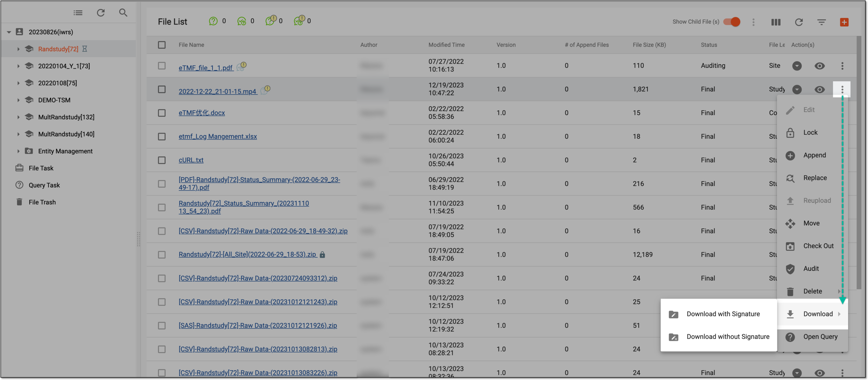
Task: Open the eTMF_file_1_1.pdf link
Action: click(x=206, y=68)
